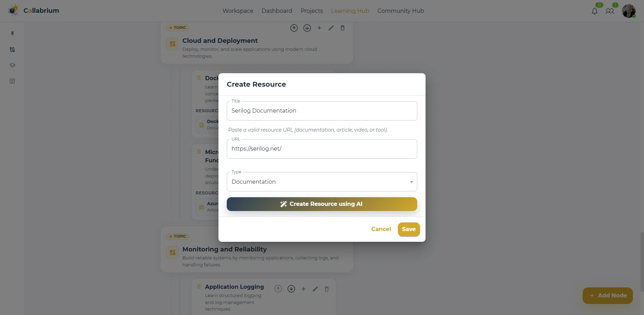The width and height of the screenshot is (644, 315).
Task: Edit the Cloud and Deployment topic
Action: 331,28
